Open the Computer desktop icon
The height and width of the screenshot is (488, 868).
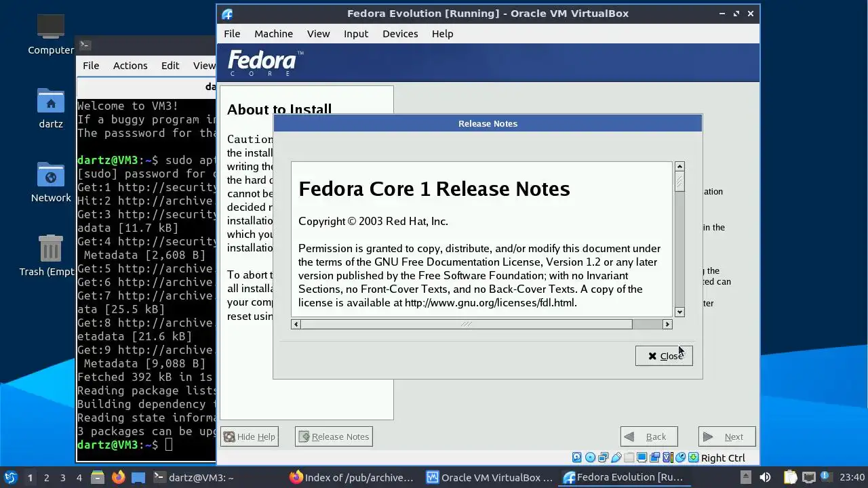[x=51, y=34]
